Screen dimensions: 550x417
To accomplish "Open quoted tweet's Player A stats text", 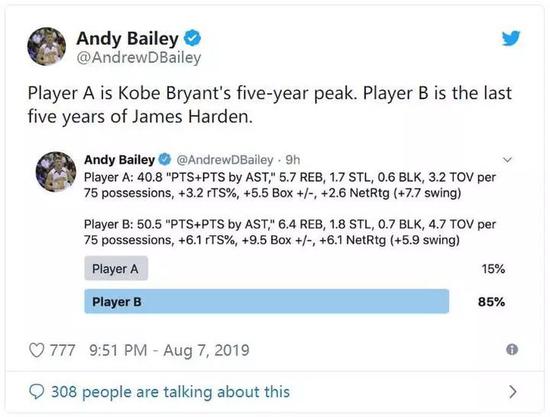I will pos(290,185).
